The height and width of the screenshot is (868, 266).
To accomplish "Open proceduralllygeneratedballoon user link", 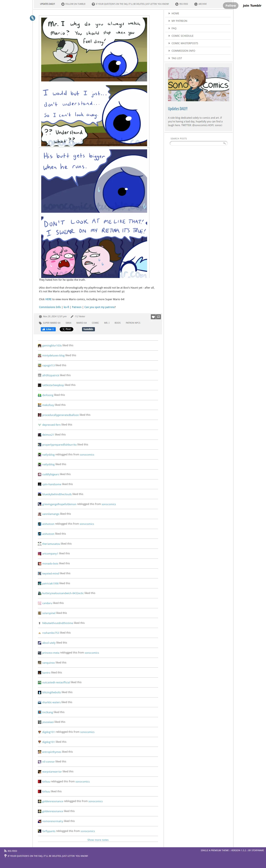I will pyautogui.click(x=60, y=415).
